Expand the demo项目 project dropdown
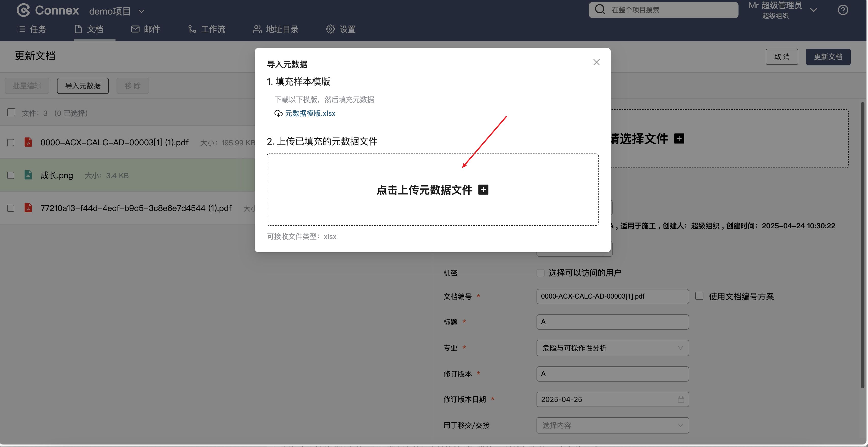The height and width of the screenshot is (447, 868). coord(141,11)
